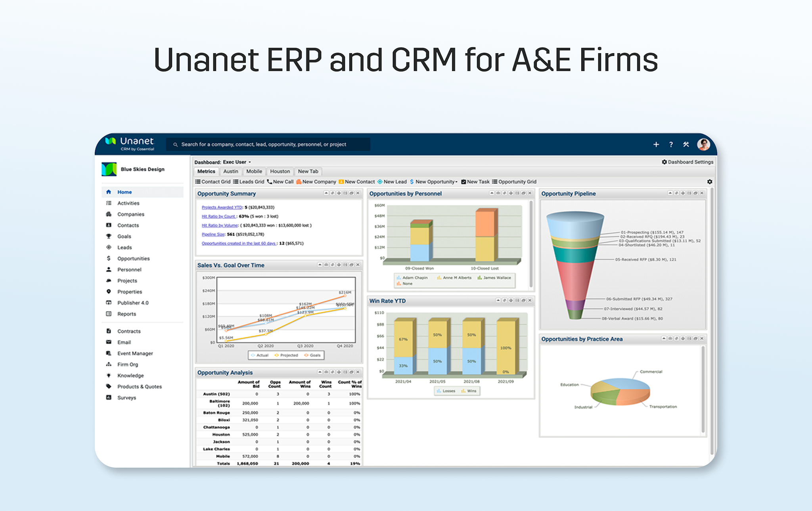Switch to the Austin tab
The image size is (812, 511).
(x=231, y=171)
